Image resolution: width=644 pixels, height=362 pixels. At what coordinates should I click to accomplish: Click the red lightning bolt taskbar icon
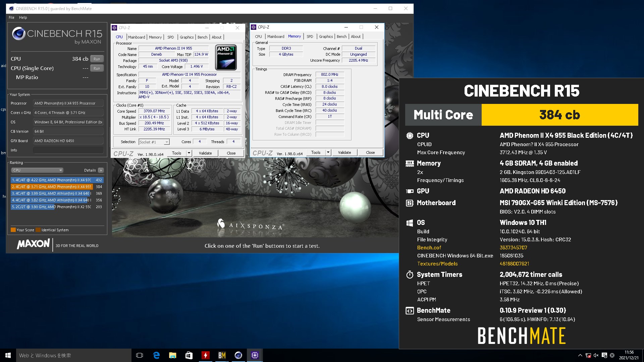pyautogui.click(x=206, y=355)
